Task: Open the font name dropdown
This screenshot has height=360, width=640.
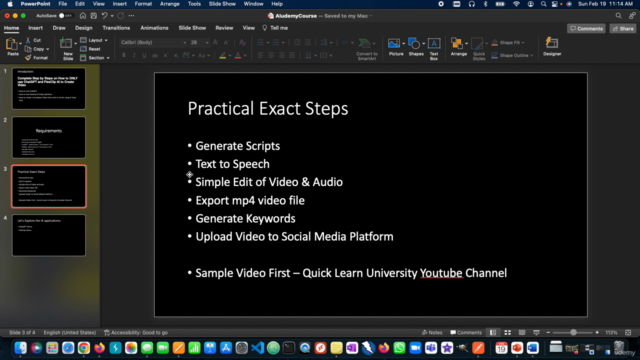Action: [184, 42]
